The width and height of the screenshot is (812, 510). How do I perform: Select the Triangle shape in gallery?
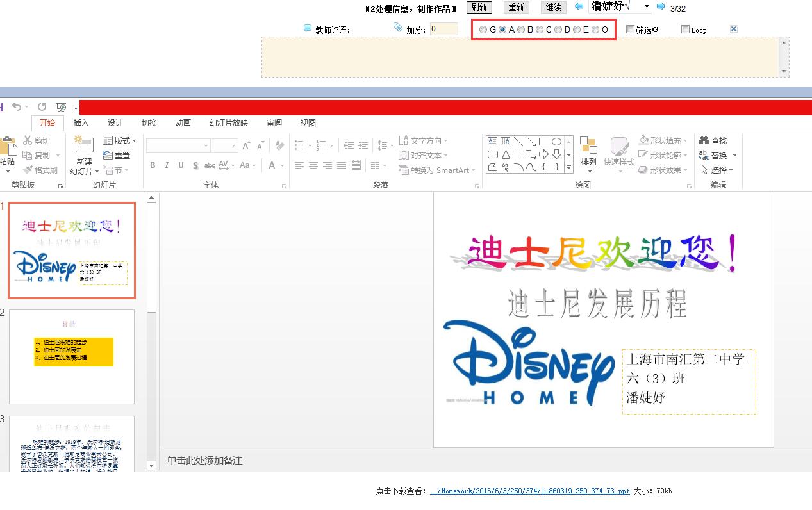tap(506, 154)
